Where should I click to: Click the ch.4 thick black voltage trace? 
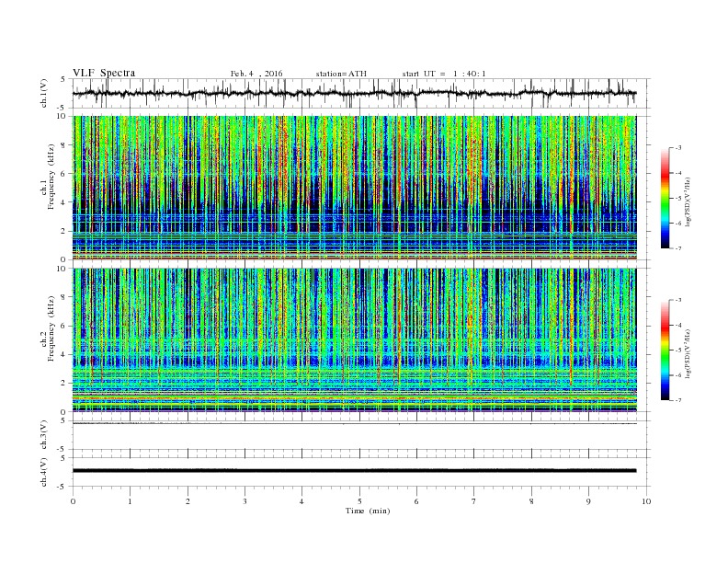coord(355,471)
